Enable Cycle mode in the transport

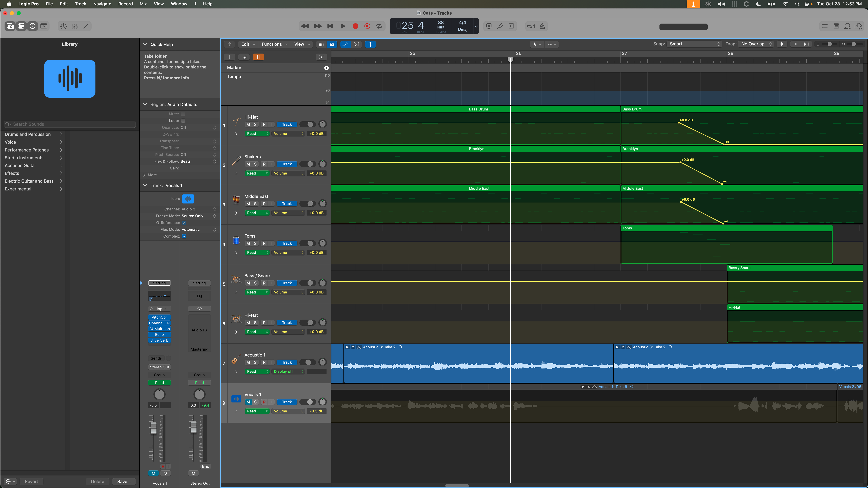point(379,26)
